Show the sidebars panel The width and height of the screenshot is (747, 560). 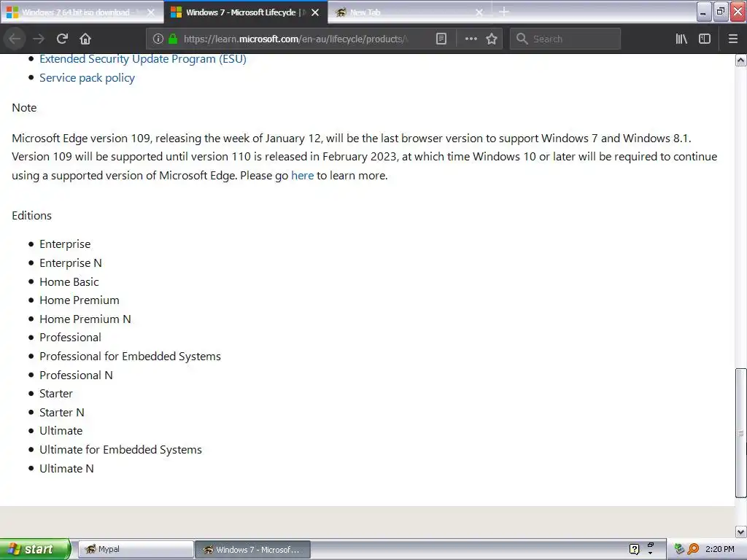[x=705, y=39]
